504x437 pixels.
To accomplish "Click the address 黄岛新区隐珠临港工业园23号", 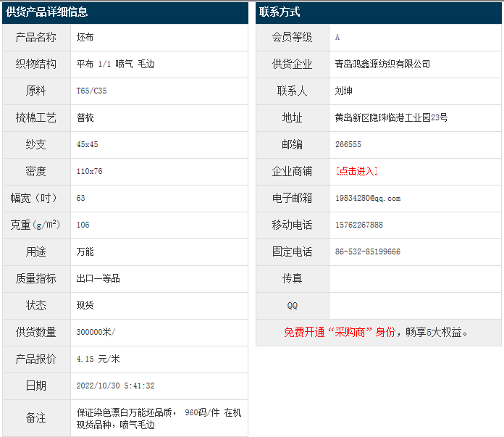I will pos(391,117).
